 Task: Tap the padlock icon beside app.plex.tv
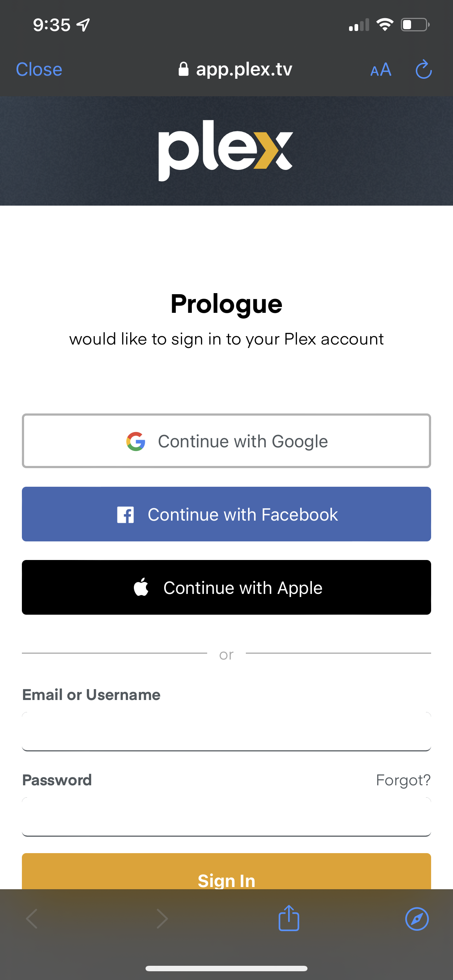183,69
